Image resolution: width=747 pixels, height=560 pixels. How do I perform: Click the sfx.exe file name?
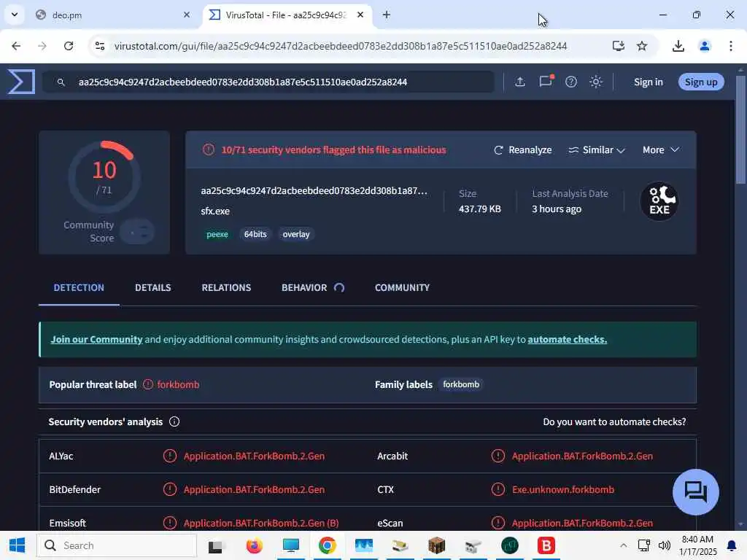click(x=215, y=211)
